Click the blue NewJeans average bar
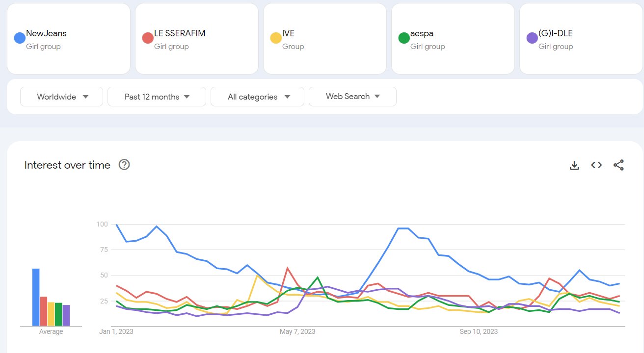 coord(36,297)
